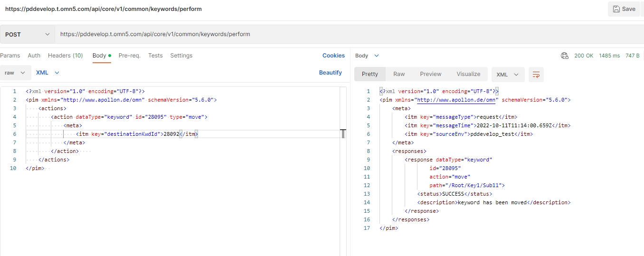This screenshot has height=256, width=644.
Task: Open the response XML format dropdown
Action: point(508,75)
